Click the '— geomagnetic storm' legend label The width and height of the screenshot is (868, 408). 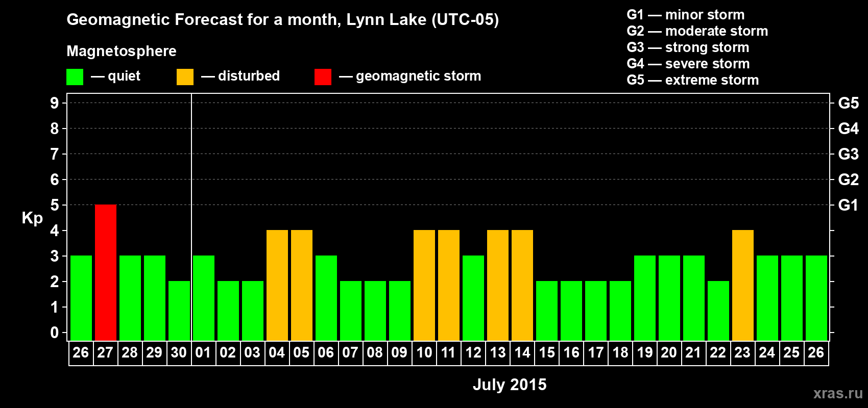[x=410, y=76]
